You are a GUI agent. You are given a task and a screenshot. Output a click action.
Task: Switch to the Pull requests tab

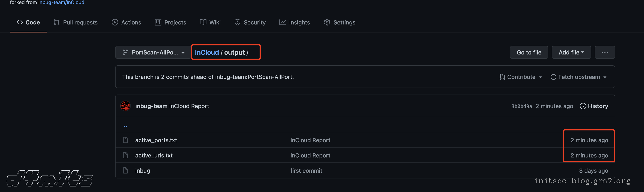(x=75, y=22)
